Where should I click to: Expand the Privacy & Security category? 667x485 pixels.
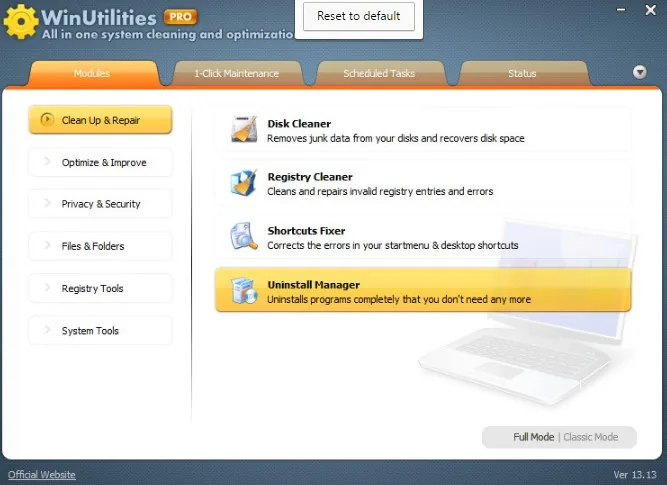coord(100,204)
